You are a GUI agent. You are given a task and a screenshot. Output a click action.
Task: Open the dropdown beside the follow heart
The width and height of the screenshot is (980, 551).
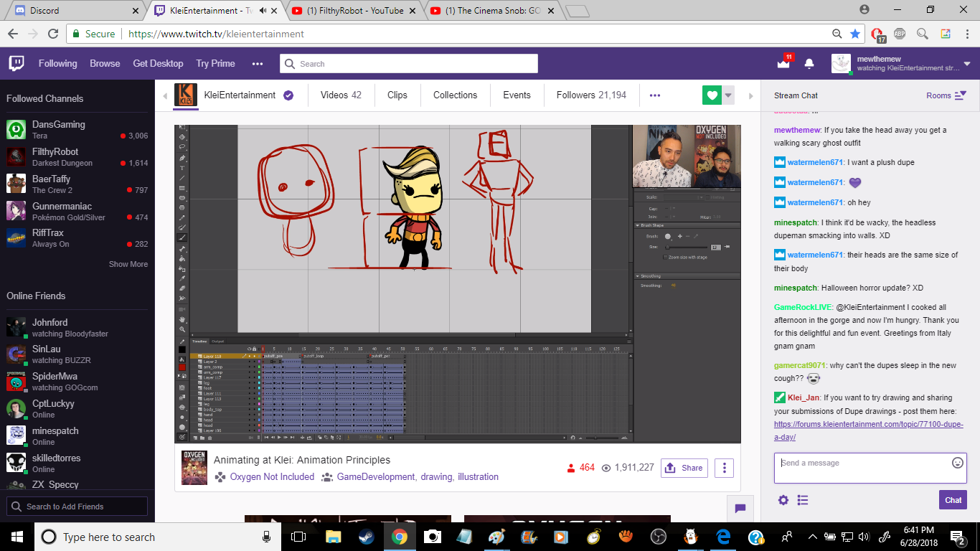729,95
